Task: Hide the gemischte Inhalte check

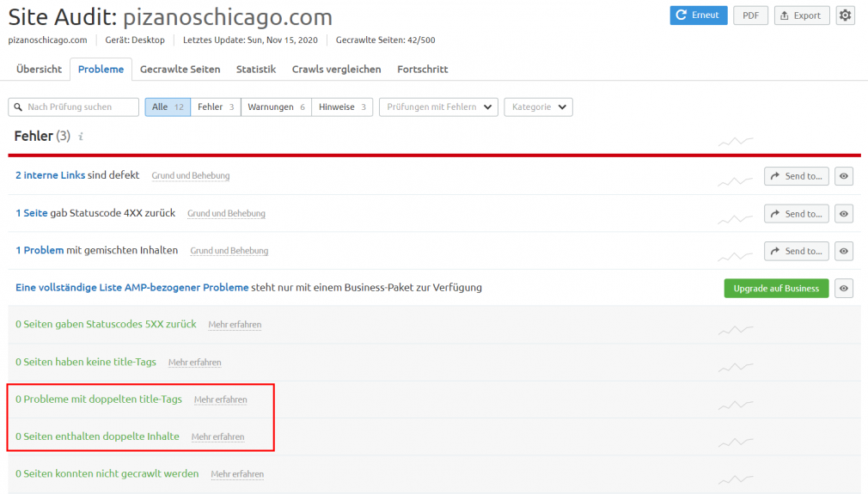Action: pos(844,251)
